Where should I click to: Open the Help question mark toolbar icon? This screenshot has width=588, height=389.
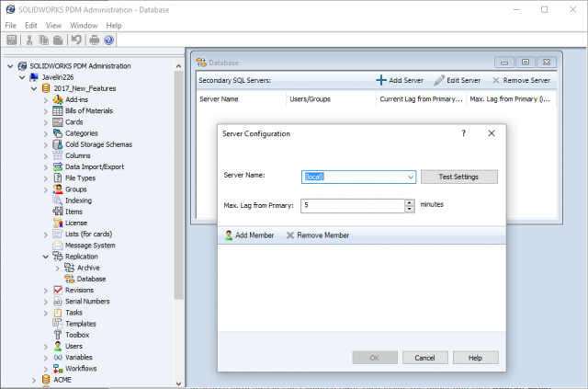click(108, 40)
